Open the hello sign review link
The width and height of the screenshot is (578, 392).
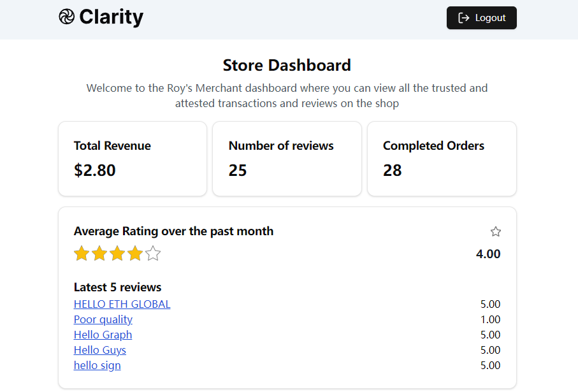98,365
